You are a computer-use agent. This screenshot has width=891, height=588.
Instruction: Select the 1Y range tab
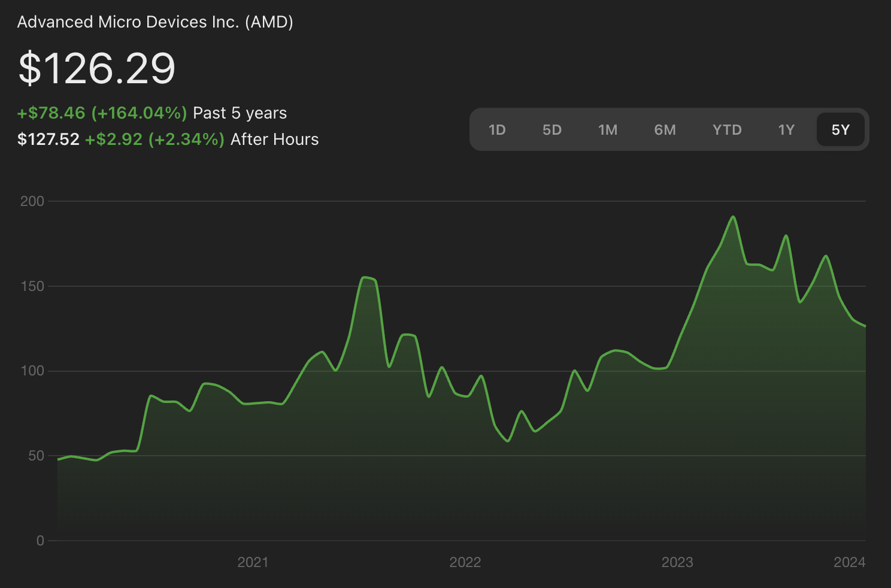pos(786,130)
